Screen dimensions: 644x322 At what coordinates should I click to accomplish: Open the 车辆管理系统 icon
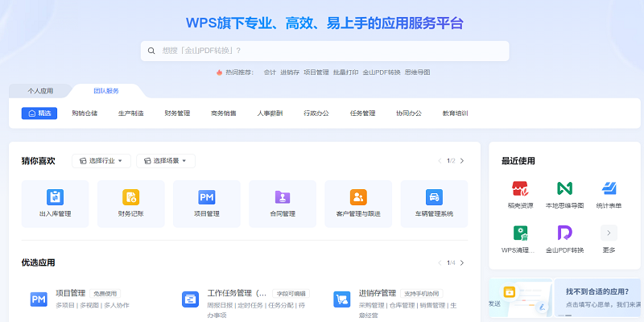[x=434, y=197]
